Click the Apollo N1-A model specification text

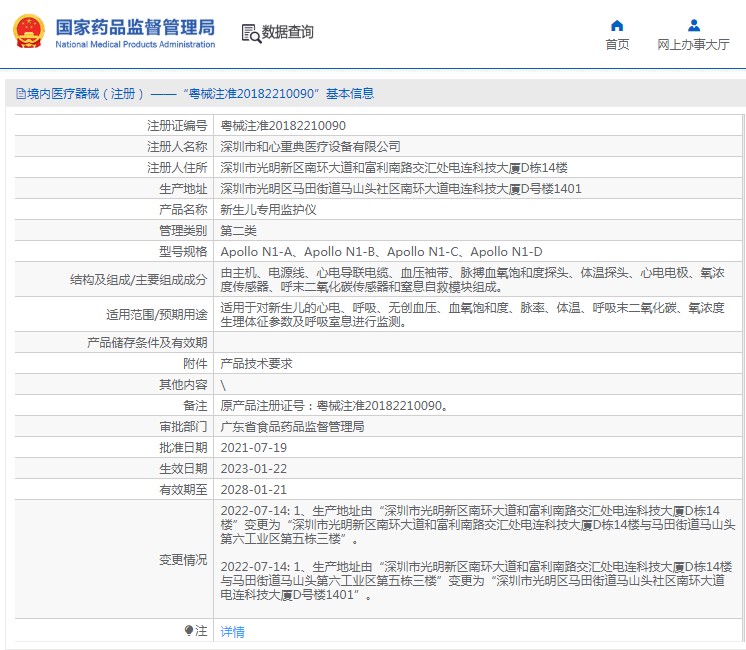(256, 252)
